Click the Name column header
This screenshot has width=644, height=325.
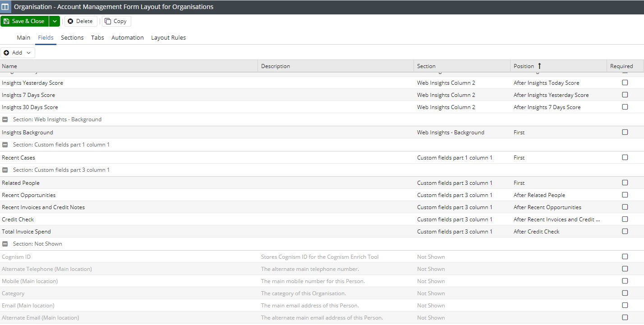coord(9,66)
